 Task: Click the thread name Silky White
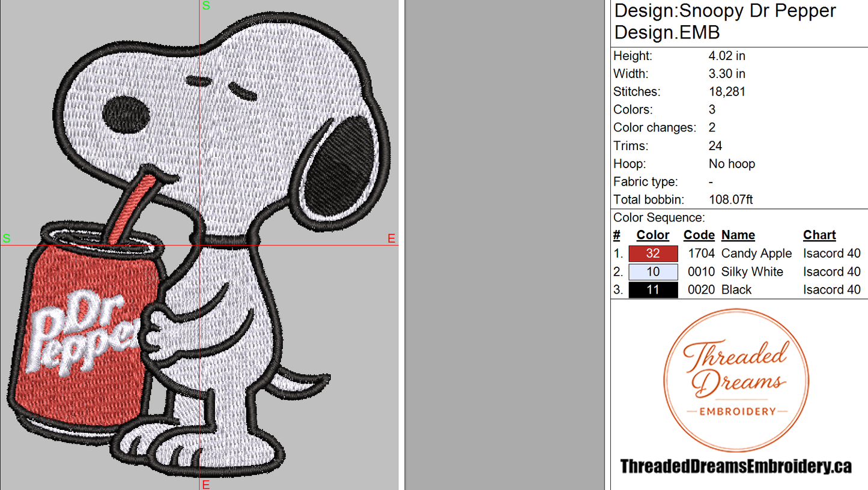[752, 271]
